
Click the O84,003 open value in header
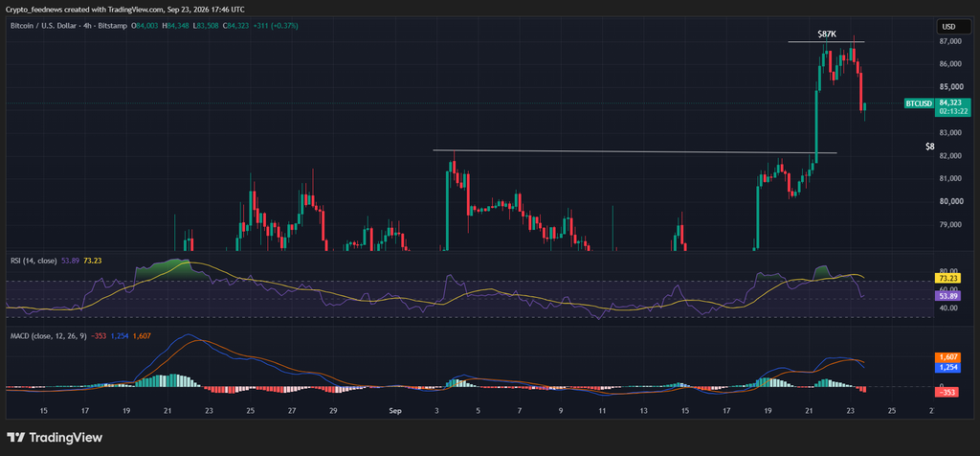[x=145, y=26]
